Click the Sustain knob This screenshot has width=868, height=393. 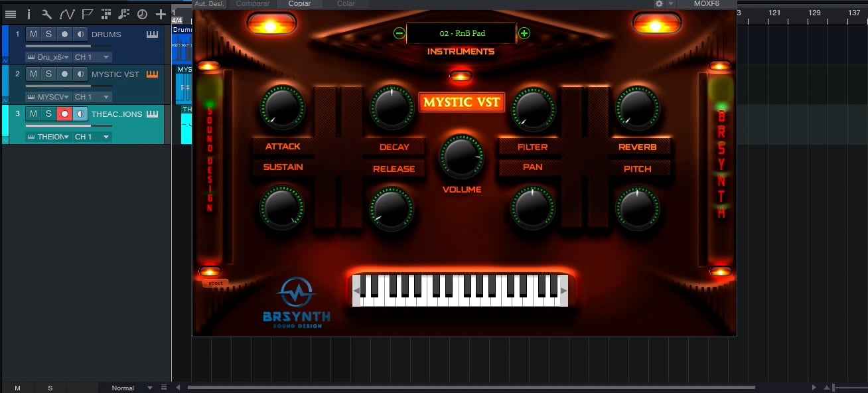(x=283, y=208)
